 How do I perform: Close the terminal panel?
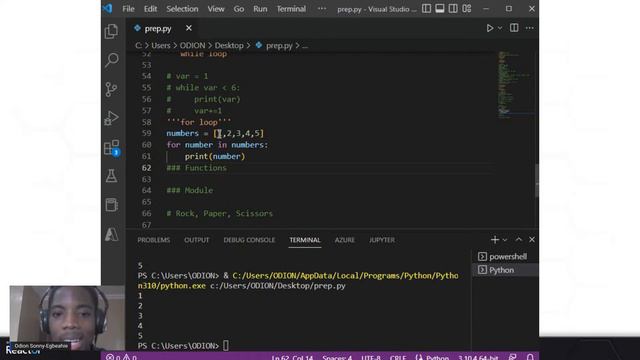532,240
